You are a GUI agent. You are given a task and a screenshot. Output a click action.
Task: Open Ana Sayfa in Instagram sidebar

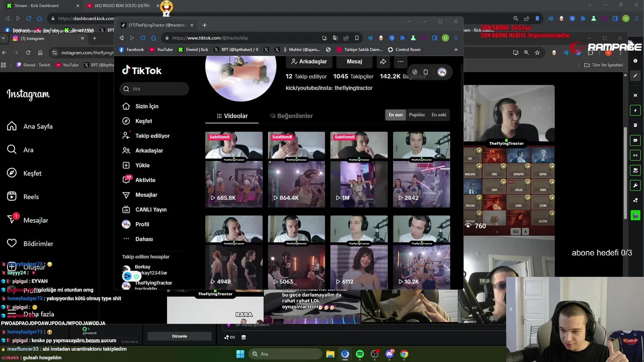point(30,126)
